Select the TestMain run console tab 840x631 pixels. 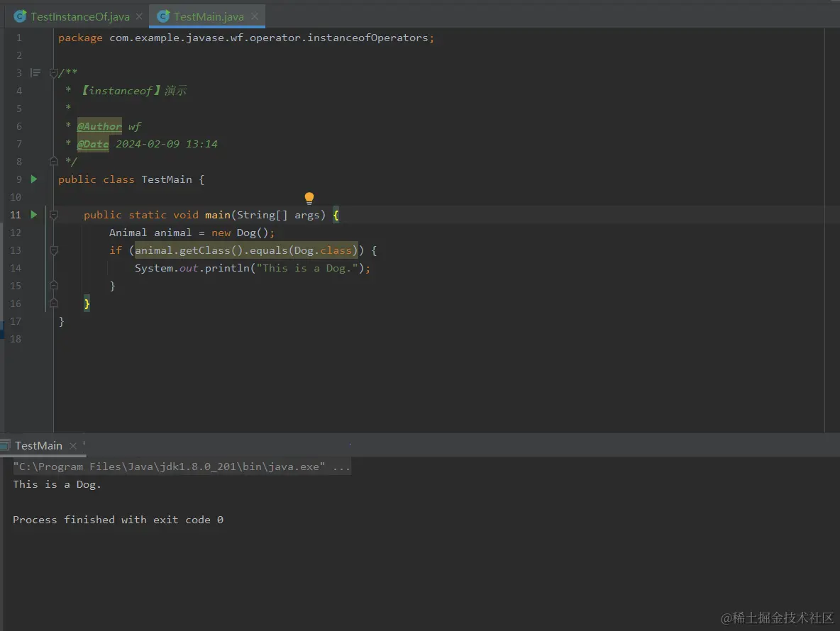click(38, 445)
